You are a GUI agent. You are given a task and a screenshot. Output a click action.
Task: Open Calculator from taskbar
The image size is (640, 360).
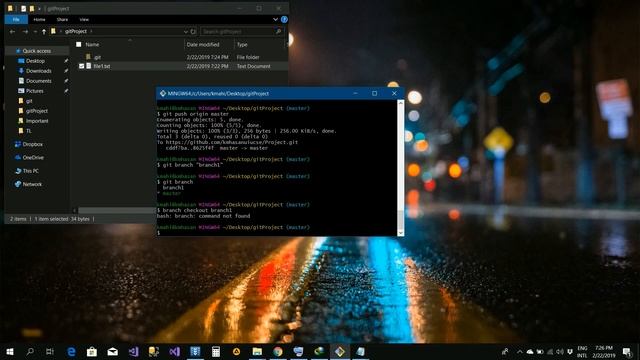(216, 351)
